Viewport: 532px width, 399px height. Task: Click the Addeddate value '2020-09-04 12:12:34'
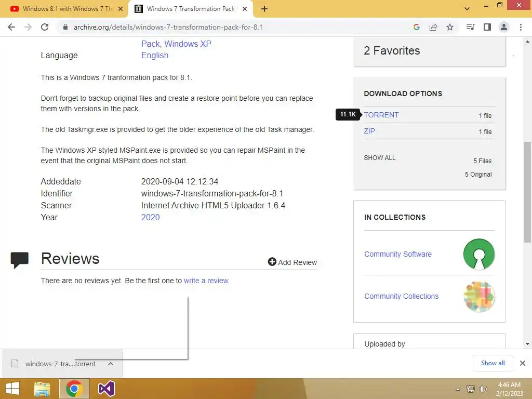pos(179,181)
